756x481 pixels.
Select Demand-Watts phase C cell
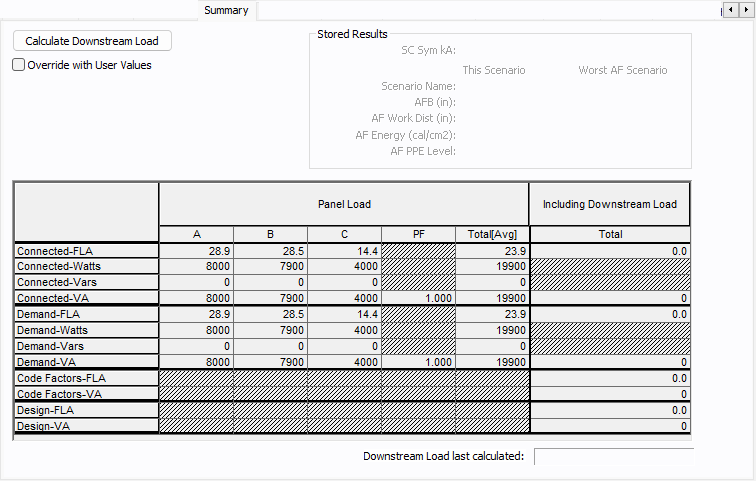344,330
